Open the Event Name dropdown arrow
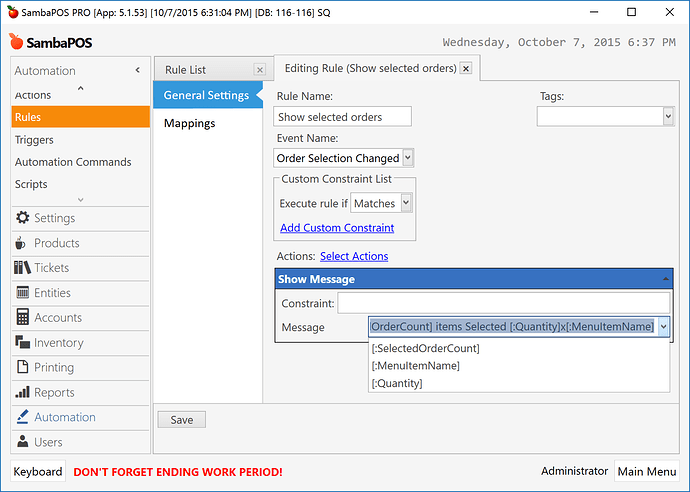 tap(408, 158)
